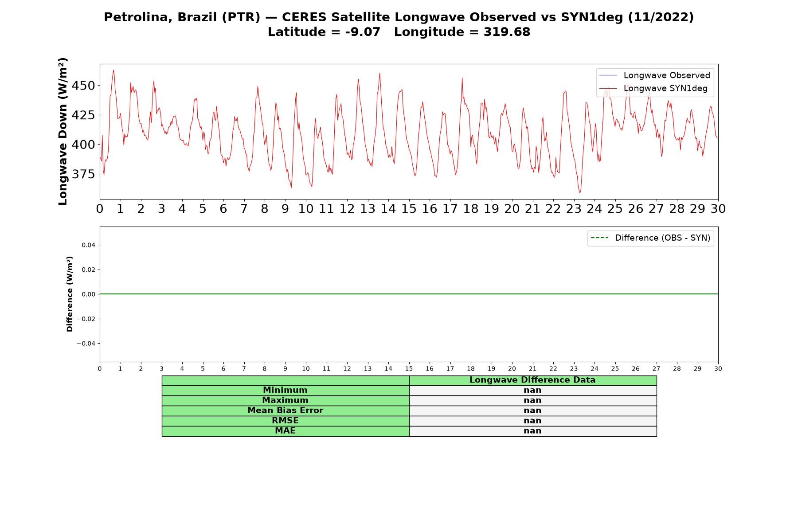Click the nan value beside RMSE
Image resolution: width=798 pixels, height=532 pixels.
(532, 421)
